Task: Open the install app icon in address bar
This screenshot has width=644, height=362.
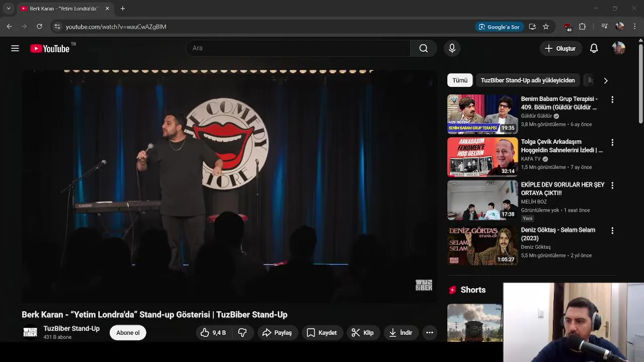Action: point(532,27)
